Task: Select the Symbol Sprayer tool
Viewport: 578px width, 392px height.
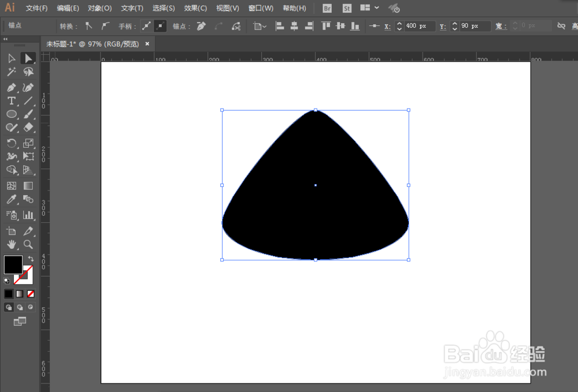Action: [12, 215]
